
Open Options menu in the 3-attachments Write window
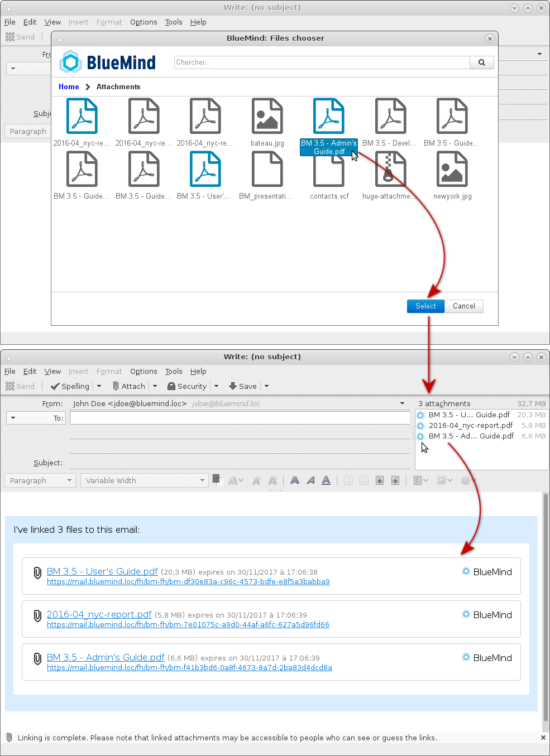pyautogui.click(x=144, y=371)
